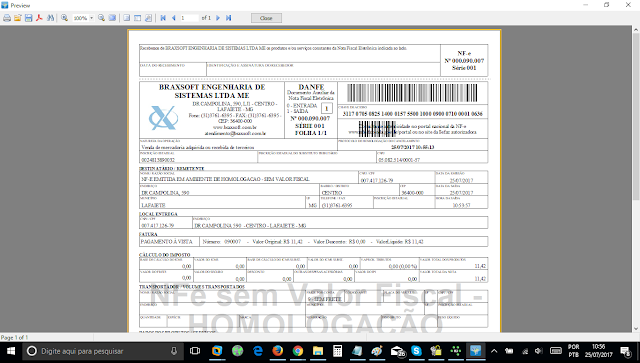Open a report file with folder icon

click(18, 18)
